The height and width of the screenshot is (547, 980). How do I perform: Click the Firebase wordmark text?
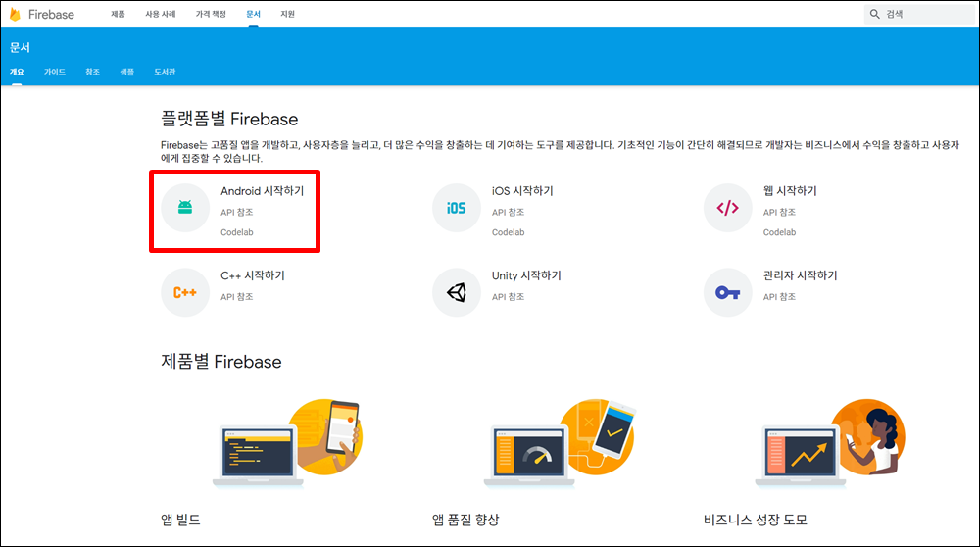51,15
